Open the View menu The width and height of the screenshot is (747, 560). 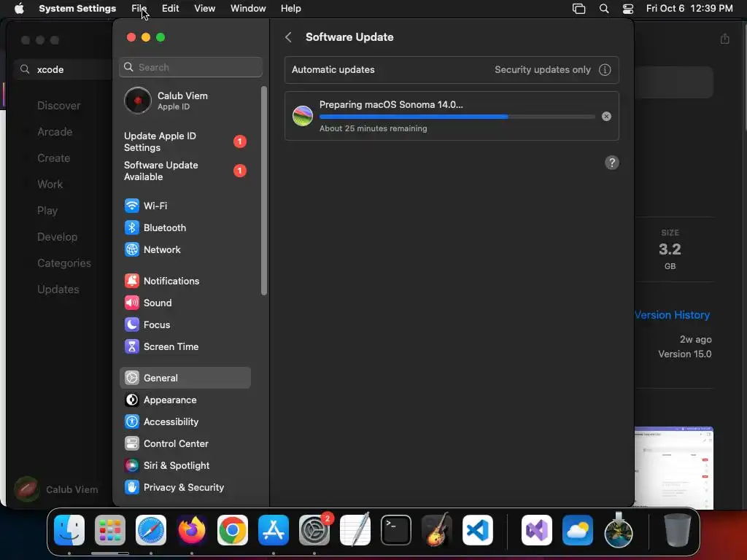(204, 9)
